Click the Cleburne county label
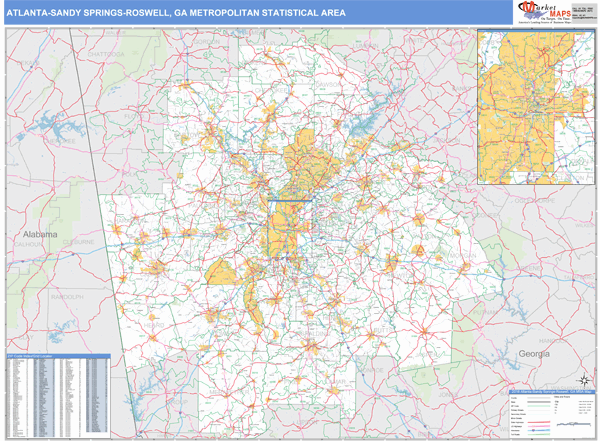 pyautogui.click(x=80, y=242)
